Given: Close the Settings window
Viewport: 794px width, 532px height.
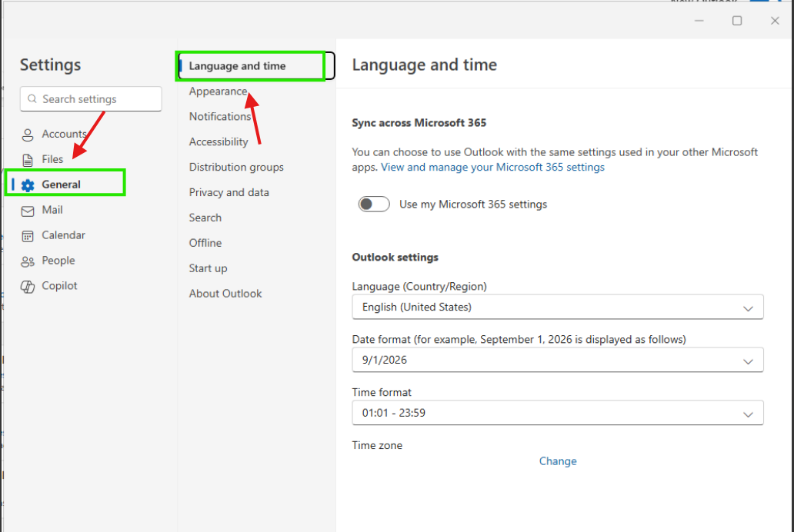Looking at the screenshot, I should (x=775, y=20).
